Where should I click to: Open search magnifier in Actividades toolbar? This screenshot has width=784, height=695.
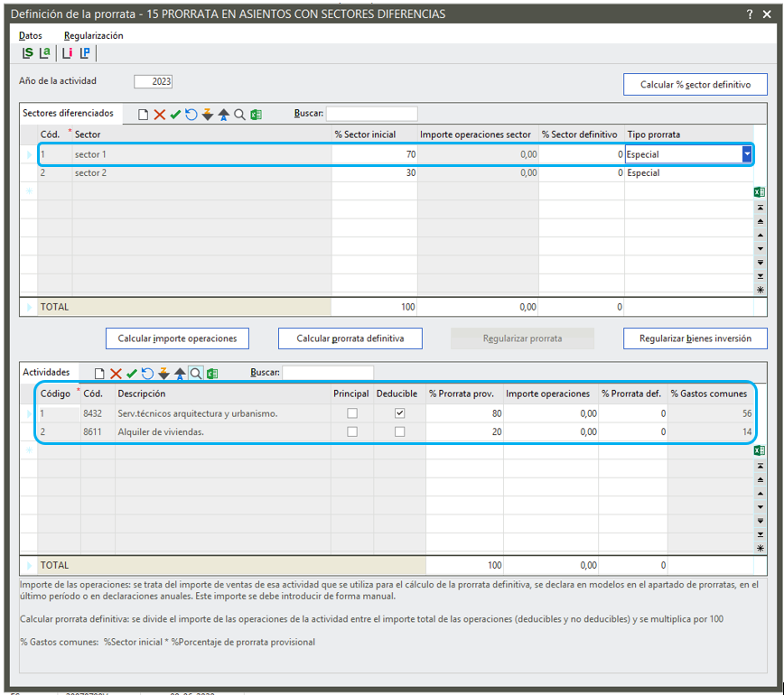pyautogui.click(x=195, y=374)
